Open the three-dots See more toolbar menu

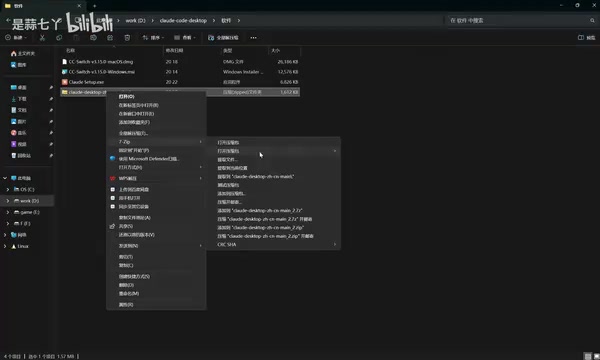click(x=253, y=37)
